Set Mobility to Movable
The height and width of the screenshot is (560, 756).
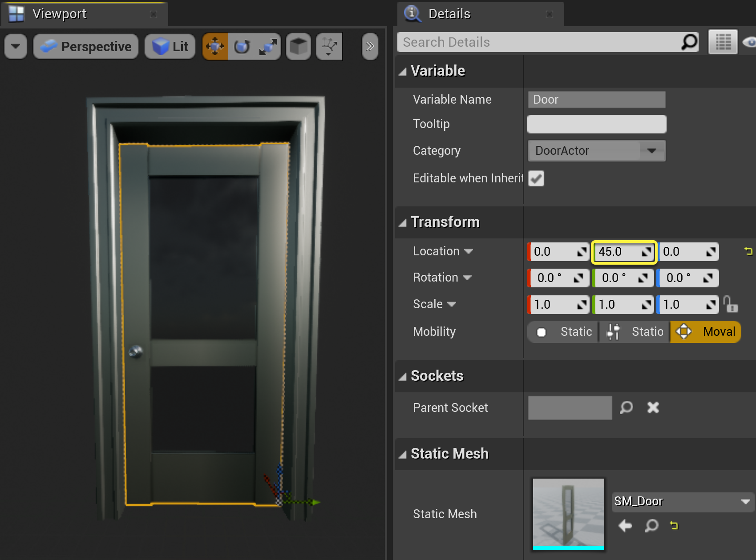[x=705, y=332]
